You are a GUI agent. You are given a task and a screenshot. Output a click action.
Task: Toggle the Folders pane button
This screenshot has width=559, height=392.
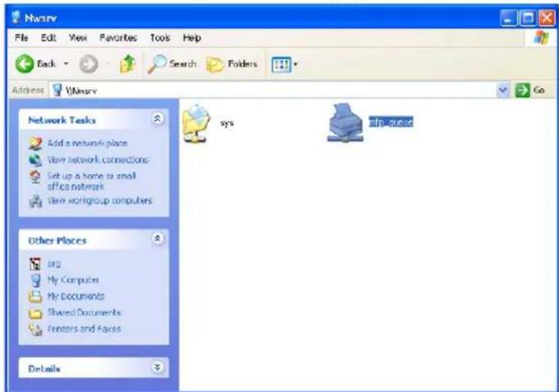pyautogui.click(x=232, y=64)
